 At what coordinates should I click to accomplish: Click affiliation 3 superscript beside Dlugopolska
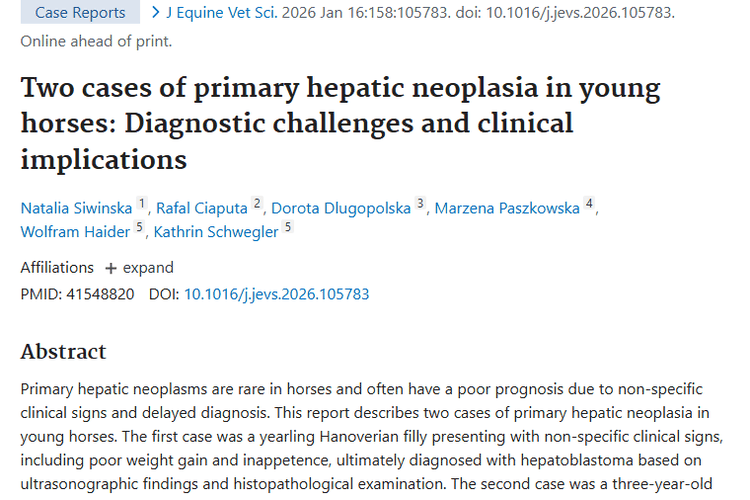tap(421, 204)
